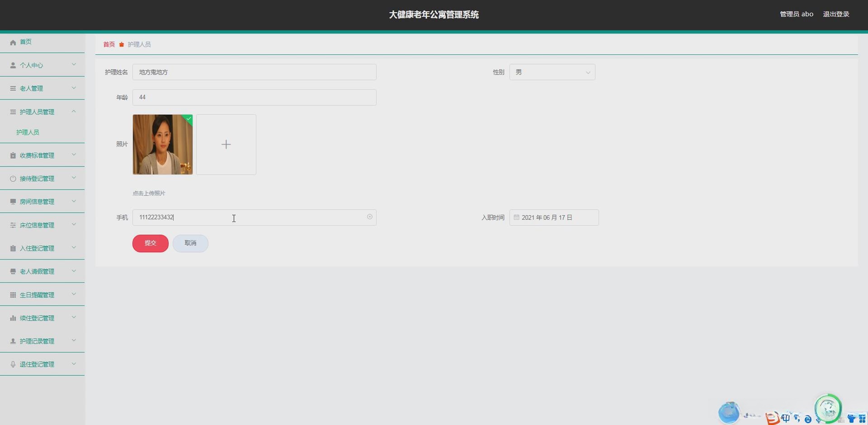The width and height of the screenshot is (868, 425).
Task: Click inside the 护理姓名 name input field
Action: pyautogui.click(x=254, y=72)
